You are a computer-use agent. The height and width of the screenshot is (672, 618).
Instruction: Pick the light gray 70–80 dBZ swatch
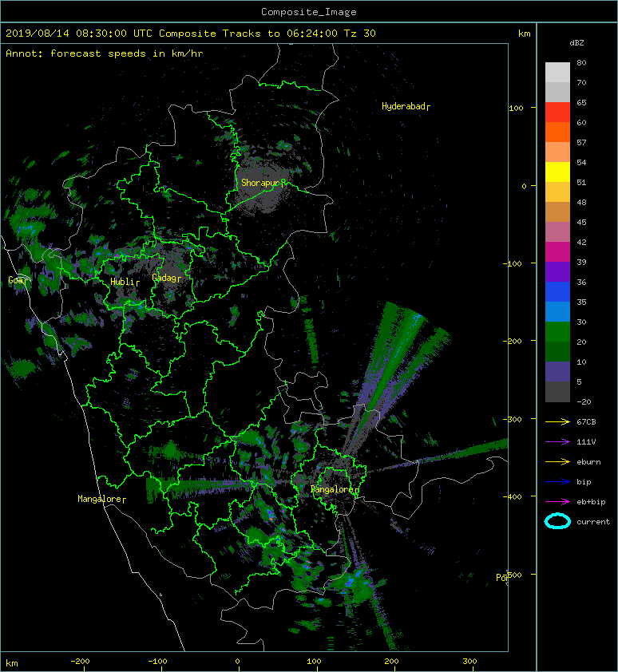[557, 72]
